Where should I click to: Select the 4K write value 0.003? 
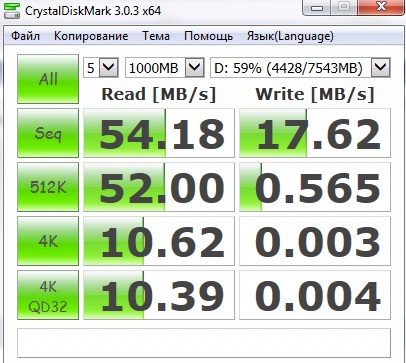point(315,241)
